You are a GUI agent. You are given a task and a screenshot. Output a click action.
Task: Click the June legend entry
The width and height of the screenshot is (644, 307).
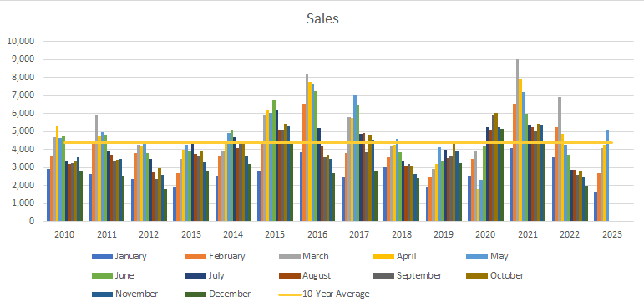click(x=113, y=275)
